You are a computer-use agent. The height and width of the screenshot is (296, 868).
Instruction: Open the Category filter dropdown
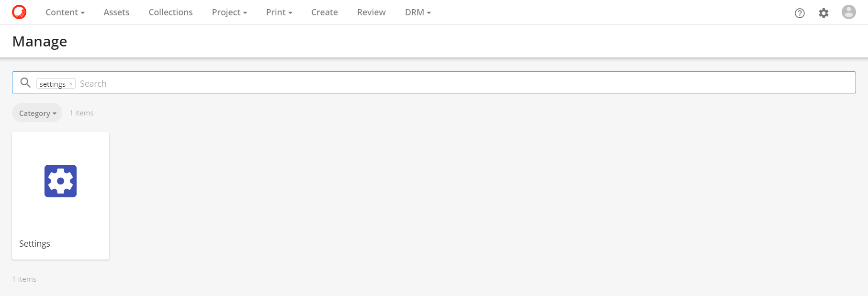click(37, 113)
